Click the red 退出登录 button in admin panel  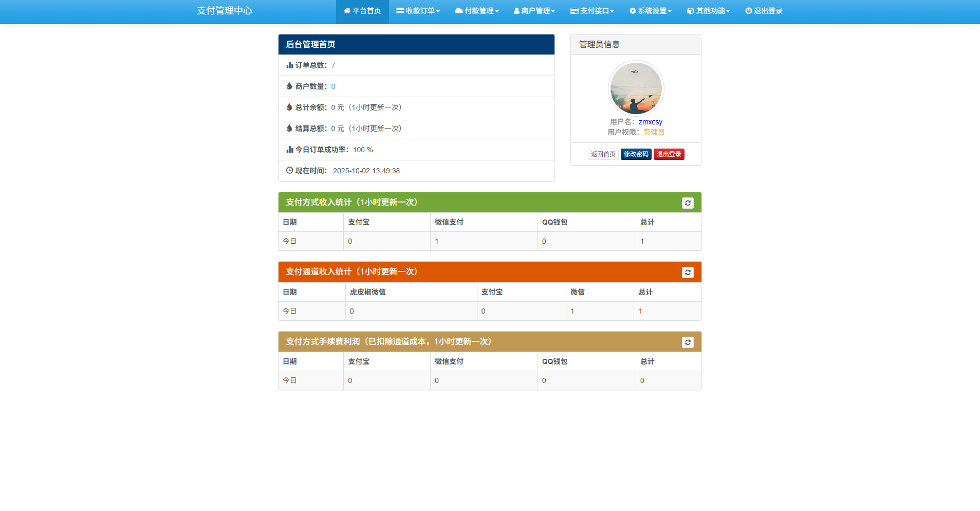pos(669,154)
